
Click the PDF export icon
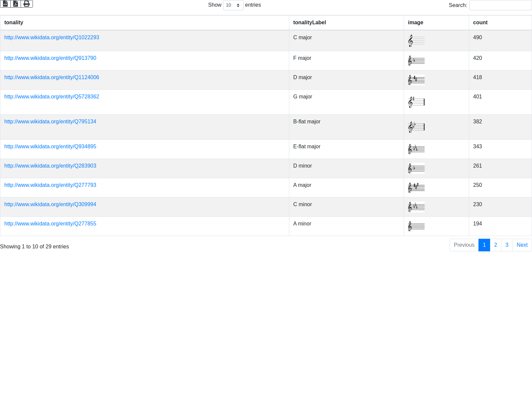[16, 4]
